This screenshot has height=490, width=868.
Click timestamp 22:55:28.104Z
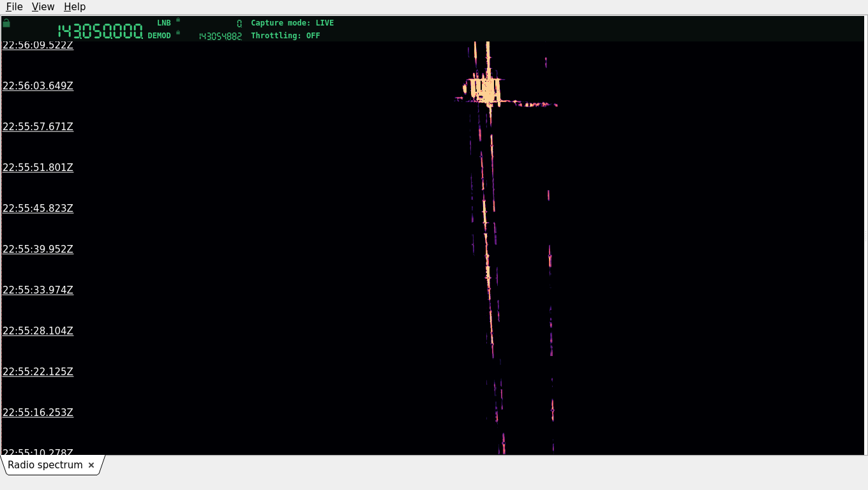tap(38, 330)
